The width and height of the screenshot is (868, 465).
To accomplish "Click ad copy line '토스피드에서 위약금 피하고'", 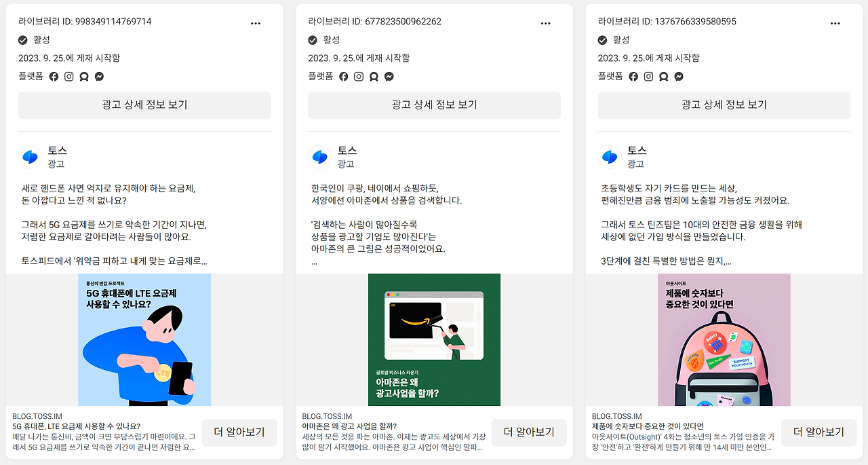I will click(114, 261).
